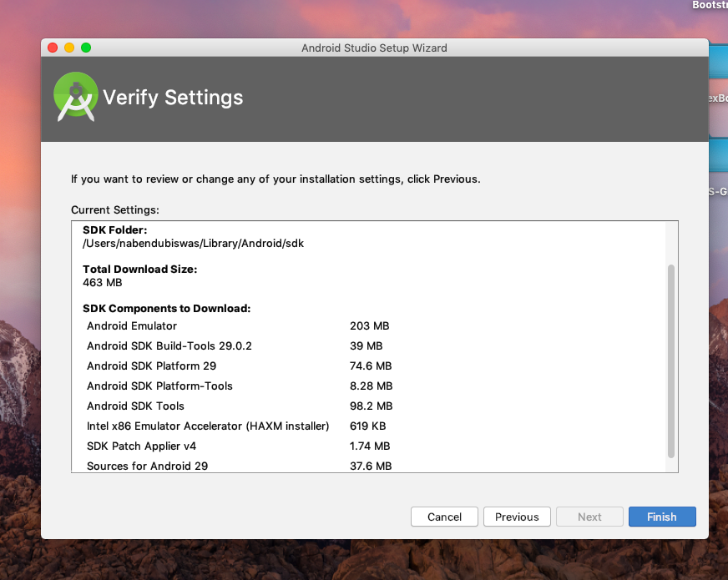Select the 463 MB total size value

[x=102, y=282]
